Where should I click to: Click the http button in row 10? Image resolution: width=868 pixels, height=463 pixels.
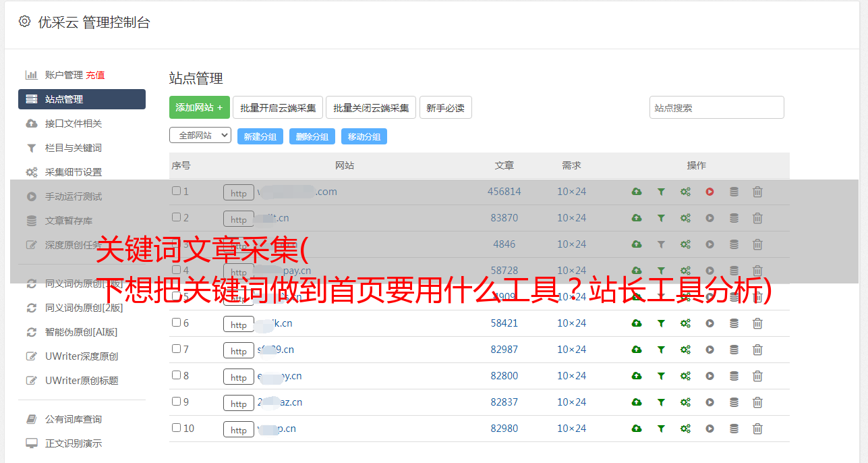click(x=239, y=430)
